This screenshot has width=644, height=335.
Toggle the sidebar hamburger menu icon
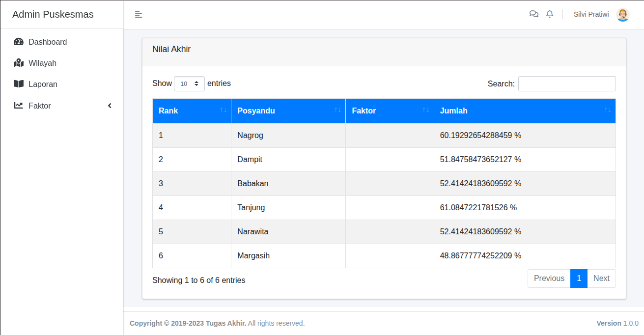[x=139, y=14]
